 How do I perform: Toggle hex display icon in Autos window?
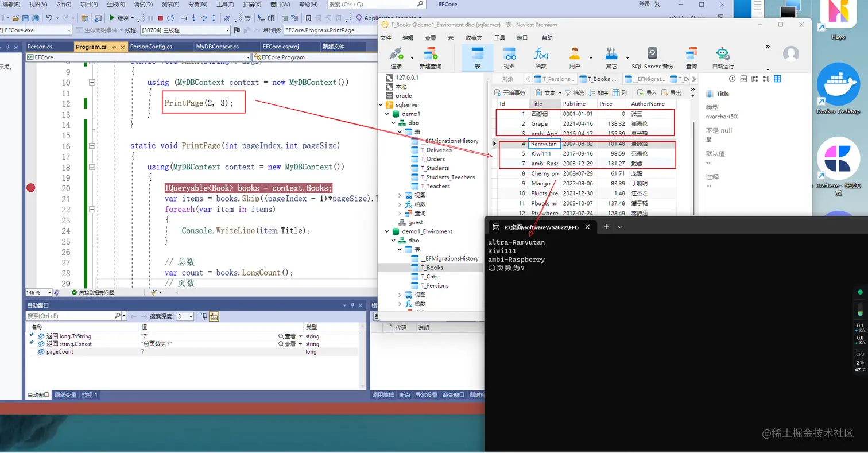214,316
